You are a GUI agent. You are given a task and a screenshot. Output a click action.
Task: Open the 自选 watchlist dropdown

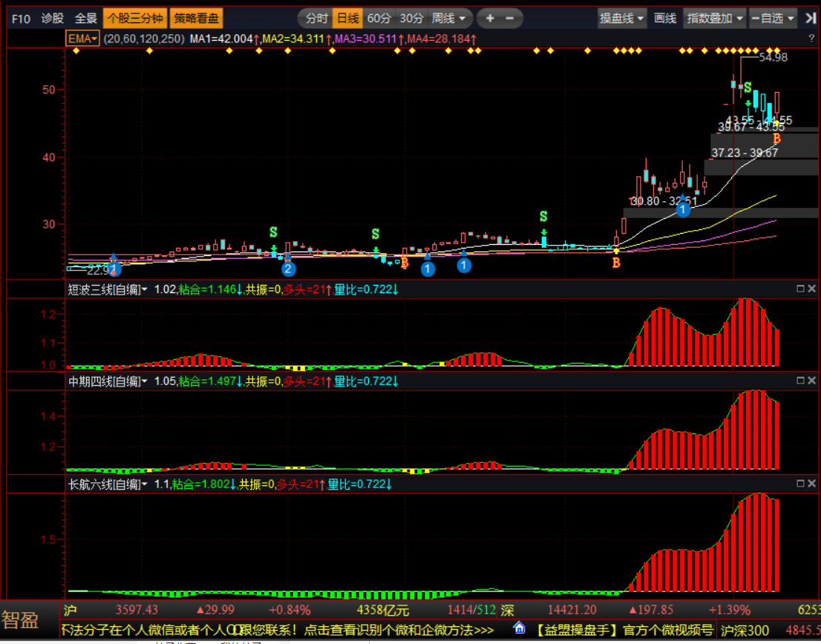(x=773, y=19)
